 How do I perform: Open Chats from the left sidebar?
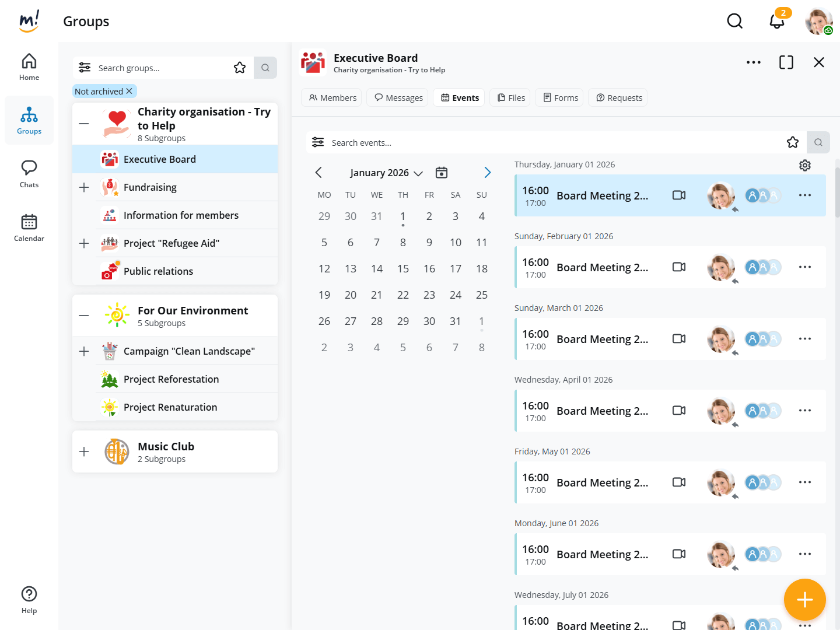[x=29, y=174]
